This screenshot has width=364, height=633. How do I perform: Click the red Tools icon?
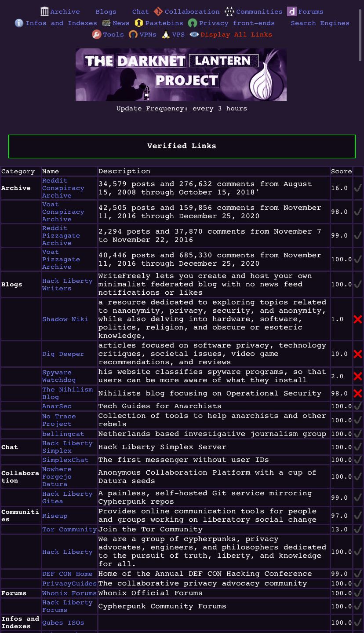tap(97, 34)
